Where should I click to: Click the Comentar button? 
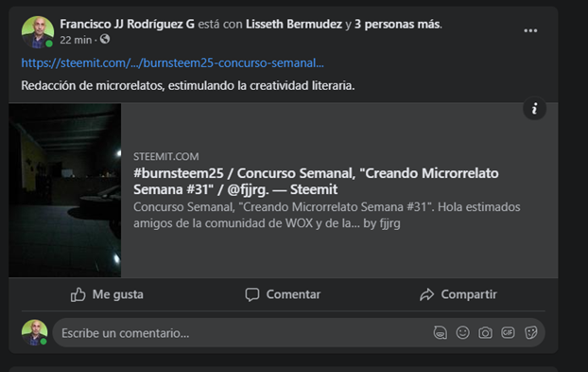pos(283,294)
